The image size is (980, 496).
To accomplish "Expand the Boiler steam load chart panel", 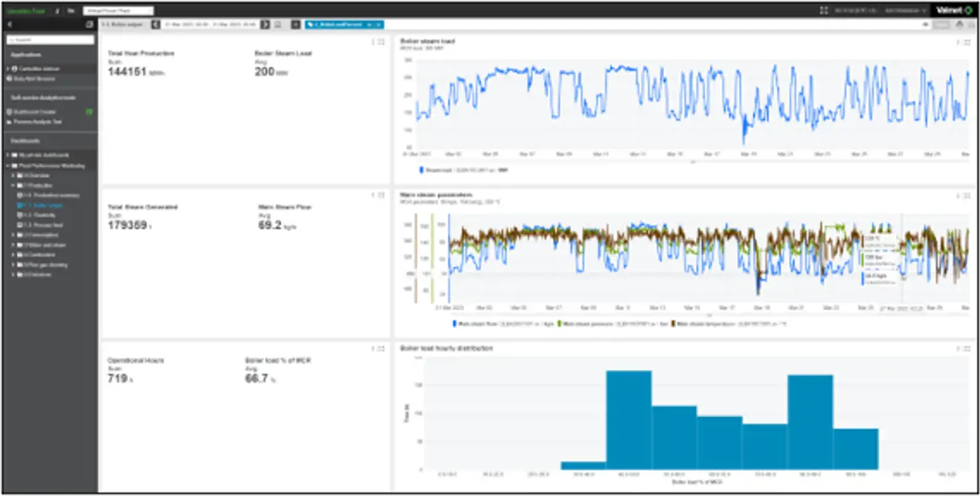I will [x=967, y=42].
